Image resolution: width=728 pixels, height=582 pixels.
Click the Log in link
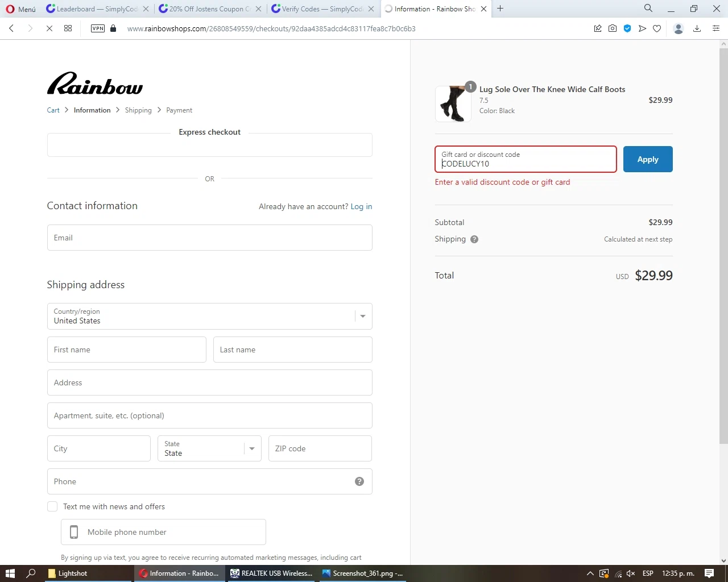(x=361, y=206)
